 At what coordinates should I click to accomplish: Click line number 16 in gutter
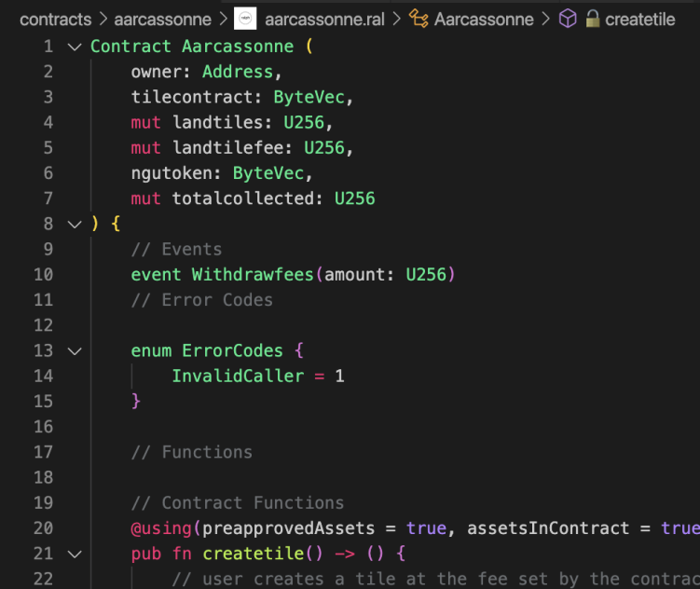[43, 427]
